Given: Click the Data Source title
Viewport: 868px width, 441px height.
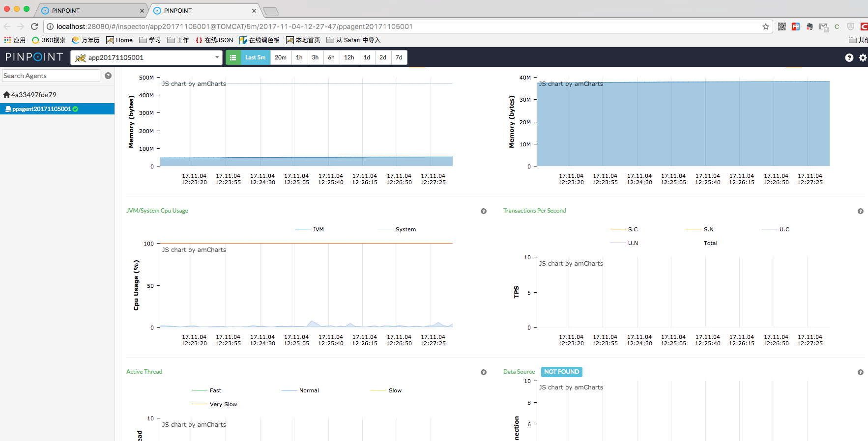Looking at the screenshot, I should click(519, 372).
